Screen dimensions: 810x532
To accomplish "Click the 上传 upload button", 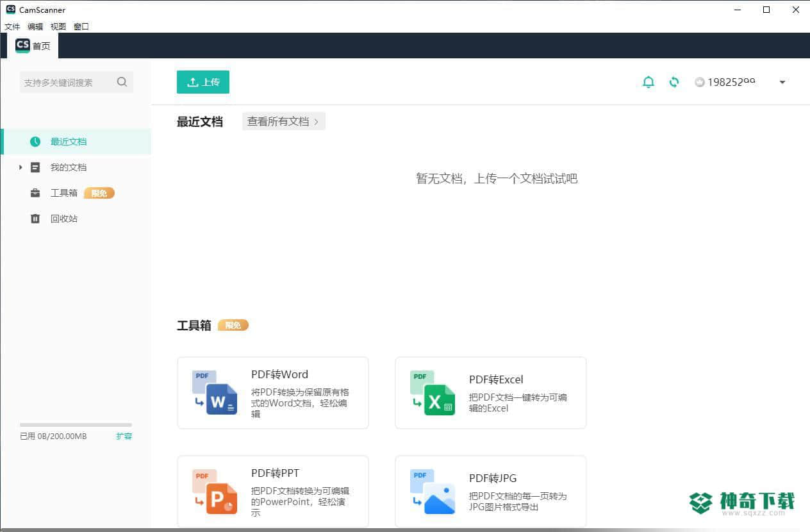I will pyautogui.click(x=203, y=82).
